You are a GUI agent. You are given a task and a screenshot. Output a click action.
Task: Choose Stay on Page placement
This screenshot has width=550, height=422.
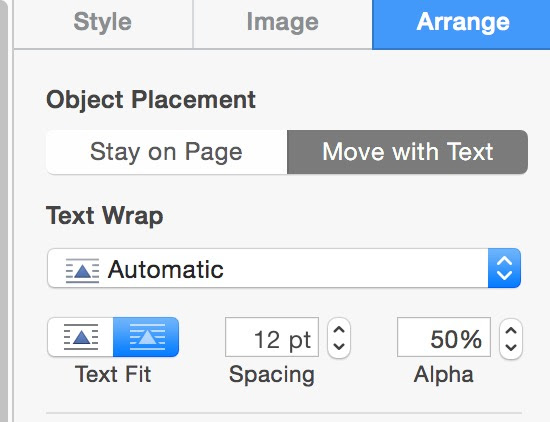(167, 152)
